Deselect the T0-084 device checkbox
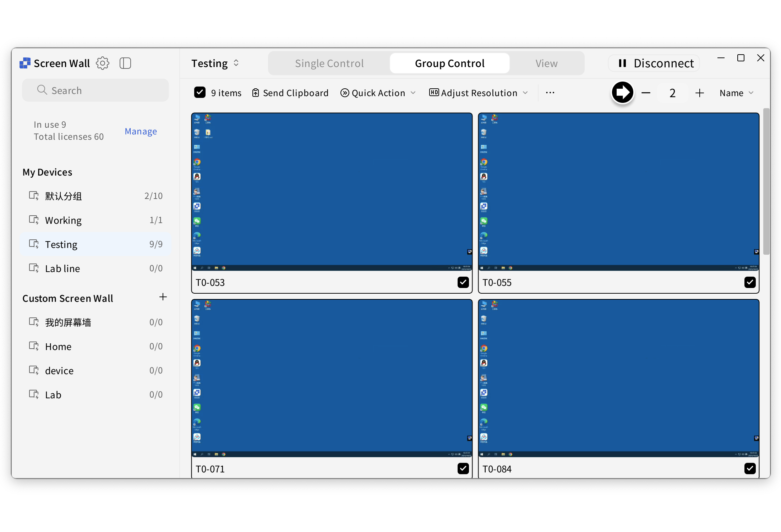This screenshot has height=532, width=781. click(x=750, y=469)
